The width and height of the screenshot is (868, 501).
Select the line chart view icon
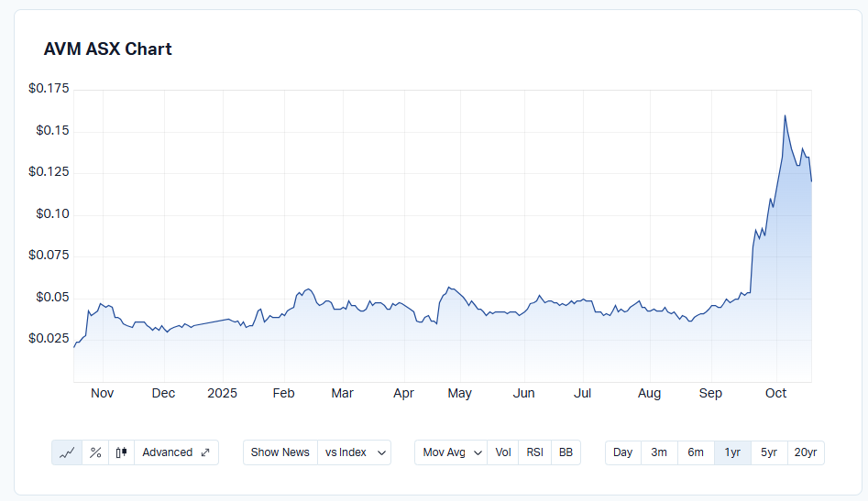pyautogui.click(x=67, y=452)
